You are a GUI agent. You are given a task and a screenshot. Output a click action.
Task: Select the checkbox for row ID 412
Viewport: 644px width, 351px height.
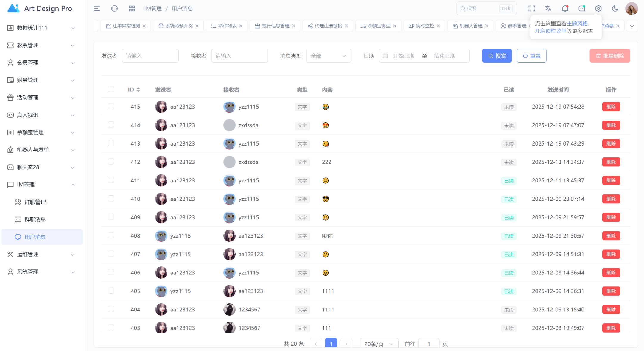[x=111, y=162]
